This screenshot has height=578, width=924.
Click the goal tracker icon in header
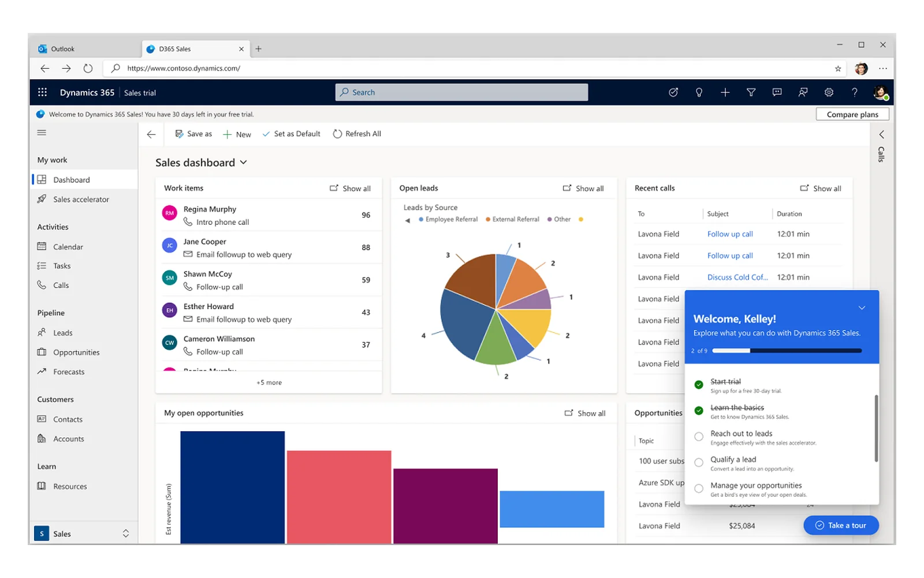(673, 92)
